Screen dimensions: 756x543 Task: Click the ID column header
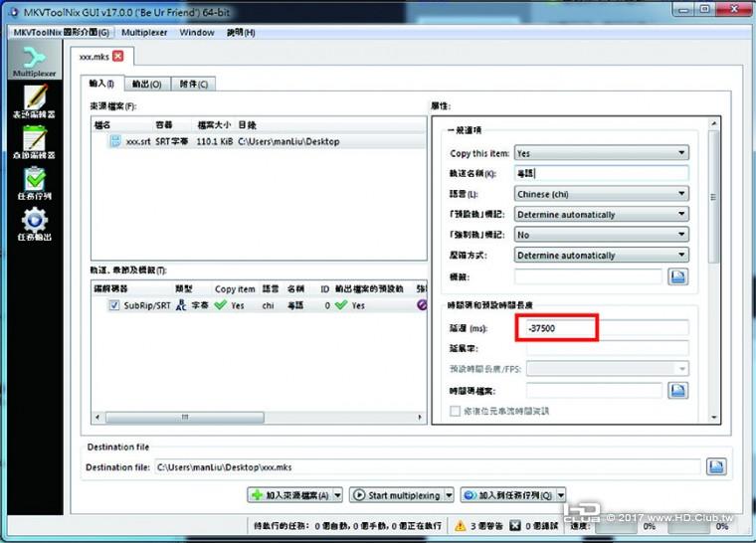(324, 288)
